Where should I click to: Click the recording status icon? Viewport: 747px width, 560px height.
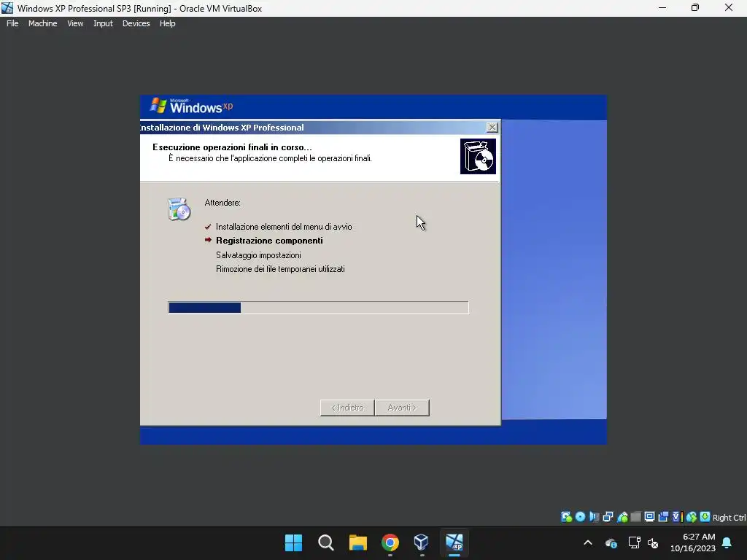pyautogui.click(x=663, y=517)
